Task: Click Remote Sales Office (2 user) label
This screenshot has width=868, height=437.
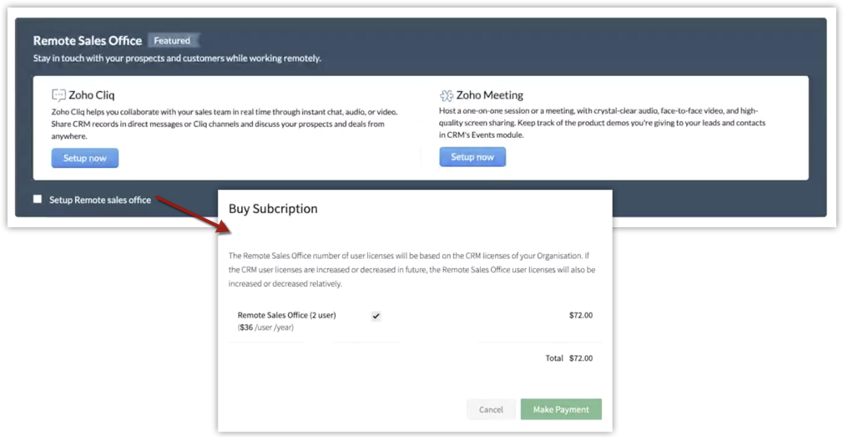Action: [x=287, y=315]
